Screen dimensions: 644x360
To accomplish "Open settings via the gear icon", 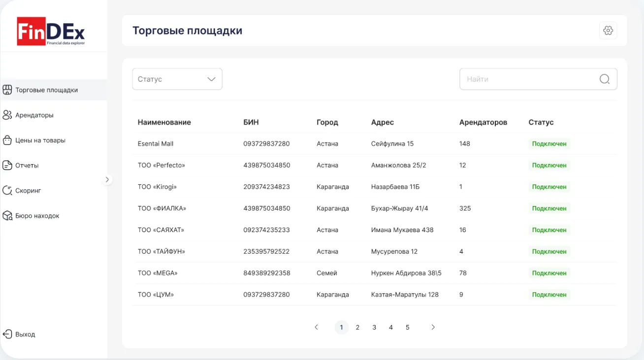I will tap(608, 30).
